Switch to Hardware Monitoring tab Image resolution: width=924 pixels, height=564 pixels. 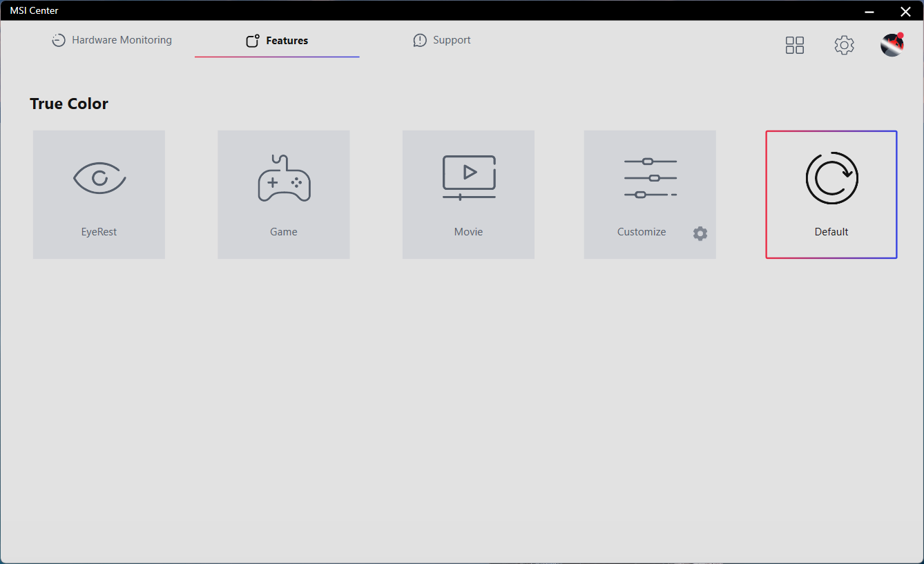112,40
